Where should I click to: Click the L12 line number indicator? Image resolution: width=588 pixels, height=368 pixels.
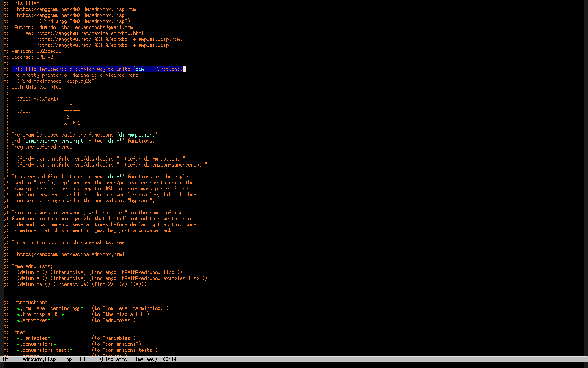(x=84, y=359)
